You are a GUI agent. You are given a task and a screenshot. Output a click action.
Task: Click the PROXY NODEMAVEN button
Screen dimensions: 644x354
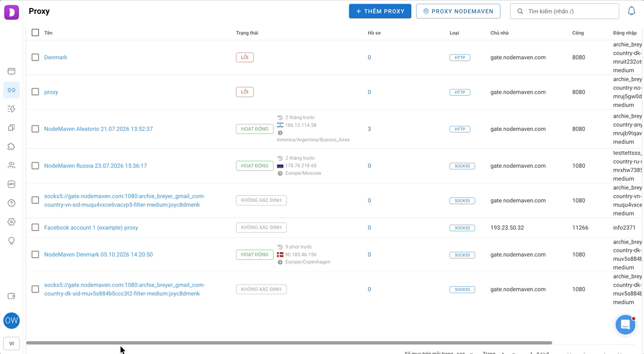[458, 11]
